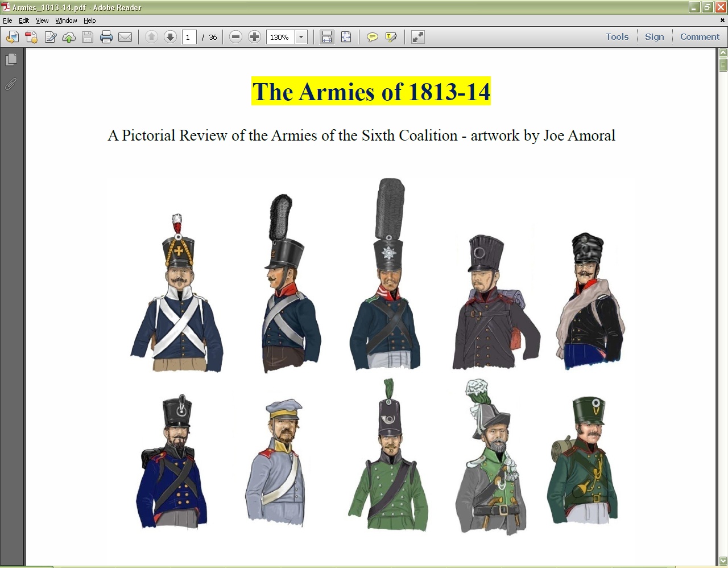Click the 130% zoom value field
Viewport: 728px width, 568px height.
coord(280,37)
